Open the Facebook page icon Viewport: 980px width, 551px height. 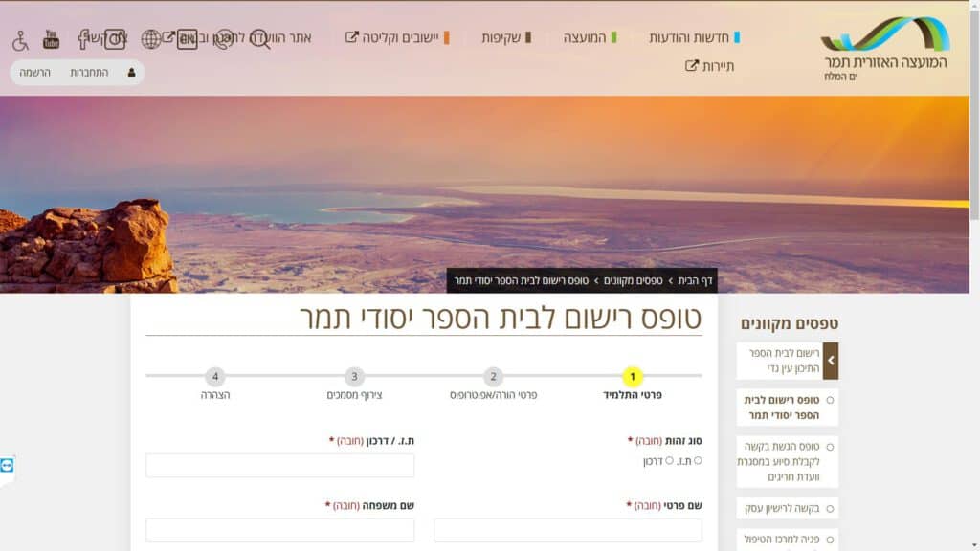(x=83, y=38)
